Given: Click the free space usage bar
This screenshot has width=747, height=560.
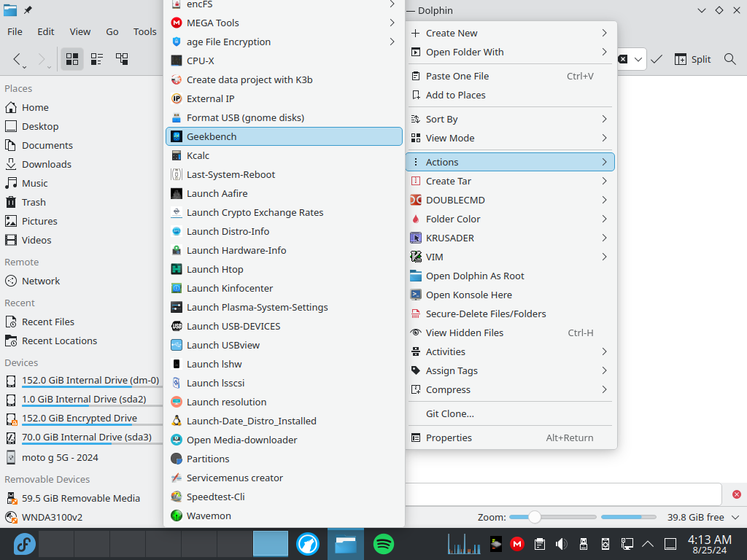Looking at the screenshot, I should [x=628, y=517].
